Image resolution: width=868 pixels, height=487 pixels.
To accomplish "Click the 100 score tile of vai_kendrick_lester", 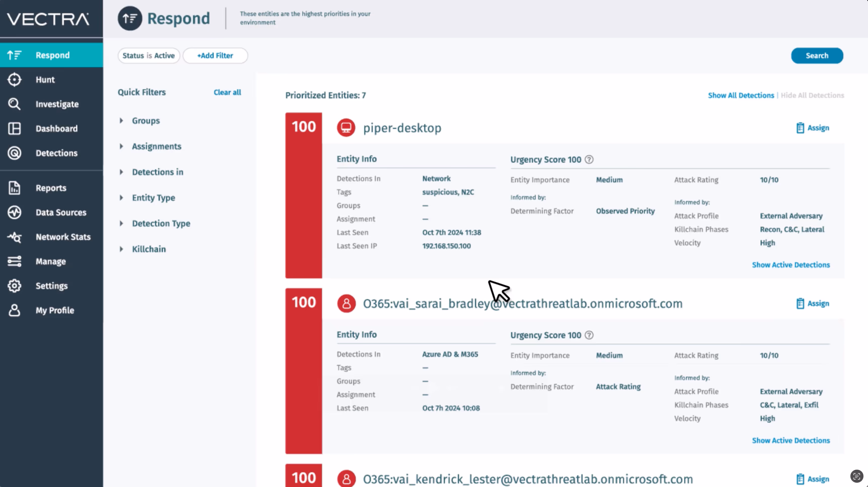I will click(x=303, y=475).
